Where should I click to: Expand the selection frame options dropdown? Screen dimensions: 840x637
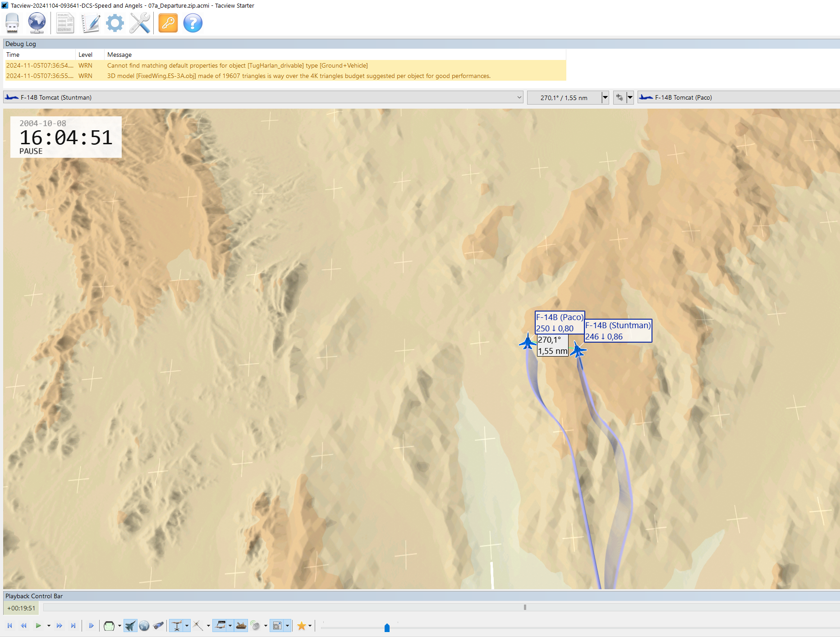[x=287, y=626]
